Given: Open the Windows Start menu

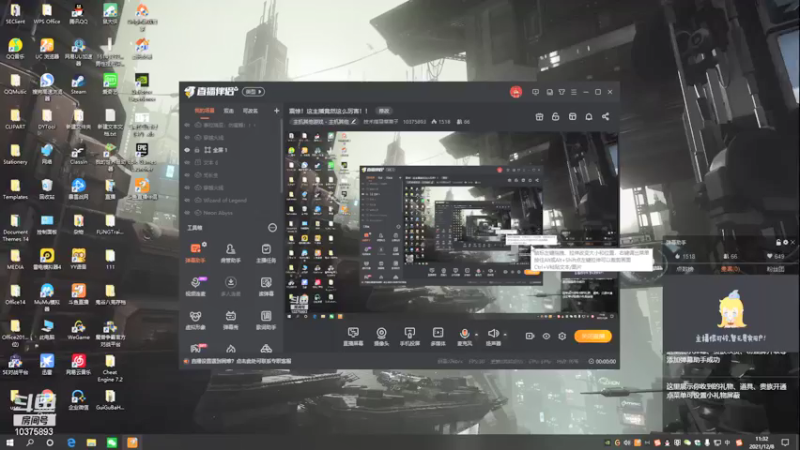Looking at the screenshot, I should pyautogui.click(x=10, y=442).
